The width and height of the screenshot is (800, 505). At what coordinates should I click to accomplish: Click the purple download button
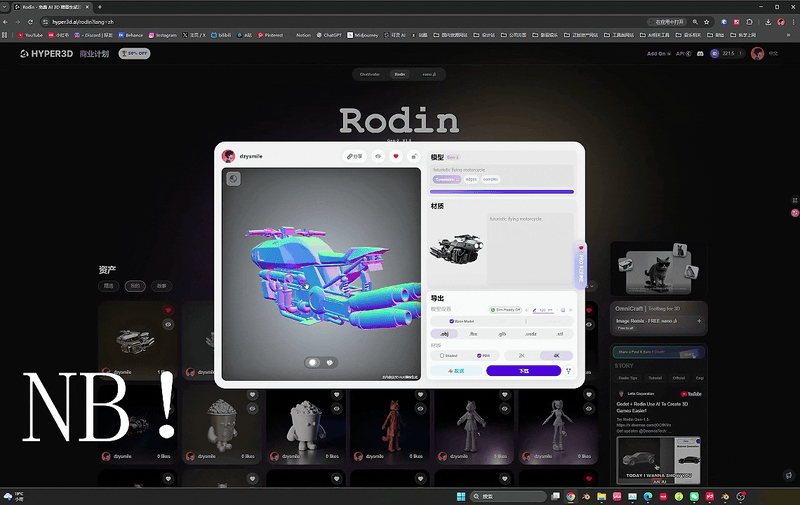click(x=523, y=371)
